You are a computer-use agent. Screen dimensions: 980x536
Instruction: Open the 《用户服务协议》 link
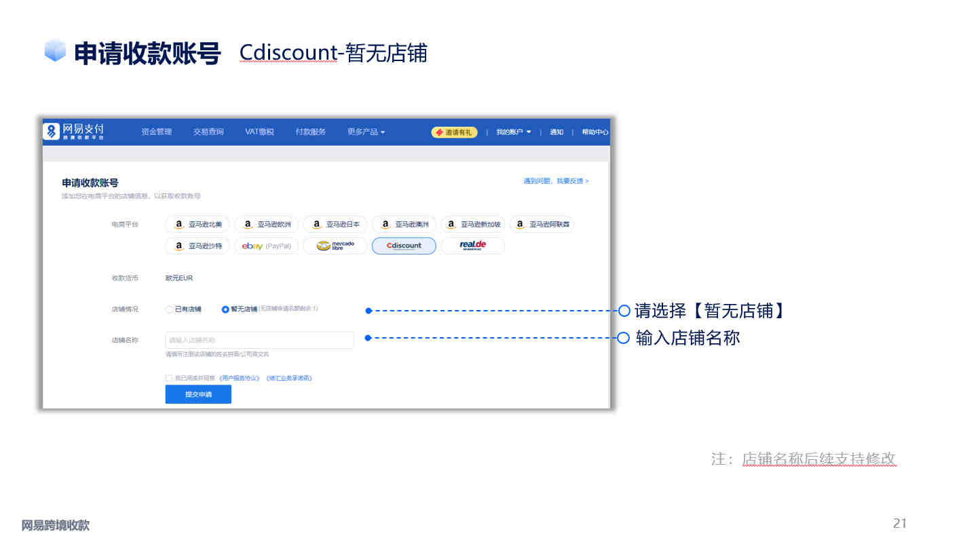click(x=240, y=378)
